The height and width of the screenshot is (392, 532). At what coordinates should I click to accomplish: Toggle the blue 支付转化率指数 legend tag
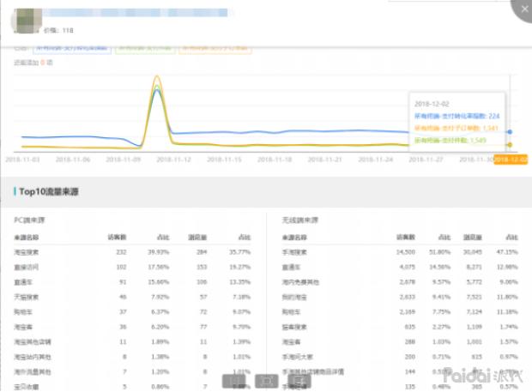[x=72, y=49]
